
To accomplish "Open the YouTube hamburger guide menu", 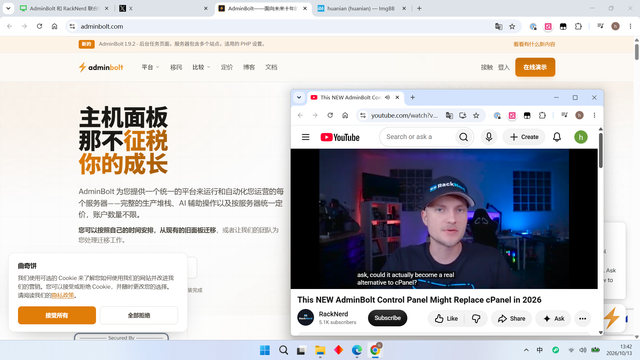I will coord(305,137).
